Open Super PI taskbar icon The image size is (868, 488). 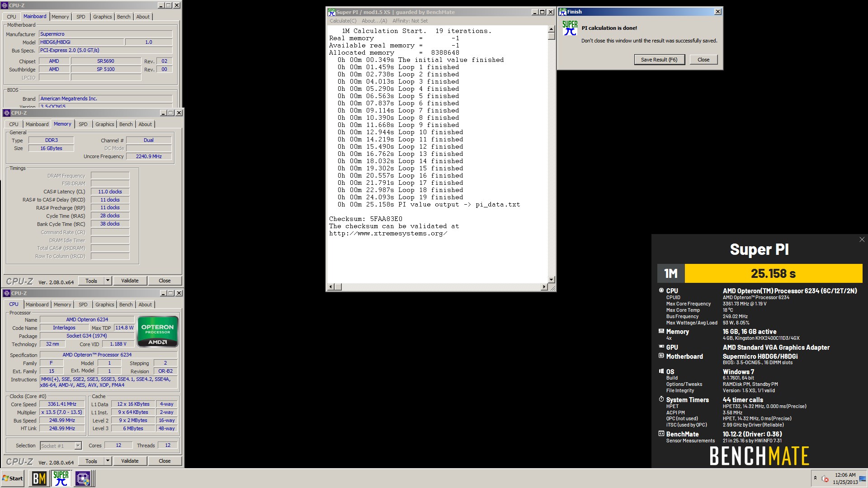(x=61, y=479)
